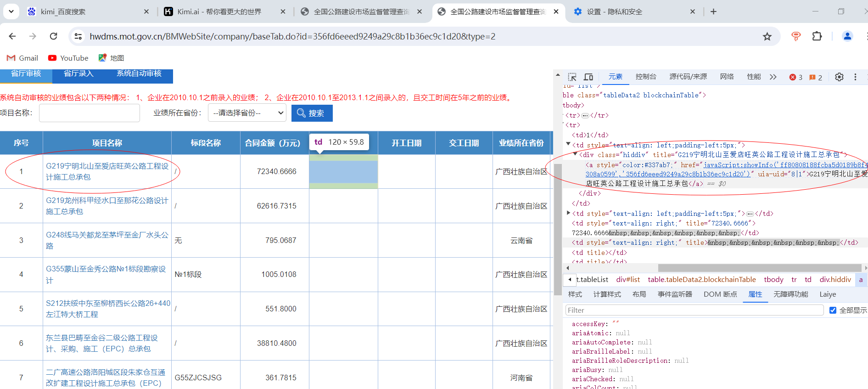The width and height of the screenshot is (868, 389).
Task: Click the inspect element picker icon
Action: (572, 77)
